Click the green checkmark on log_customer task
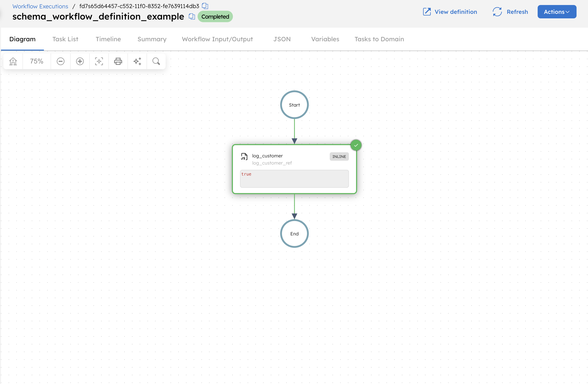 point(356,145)
